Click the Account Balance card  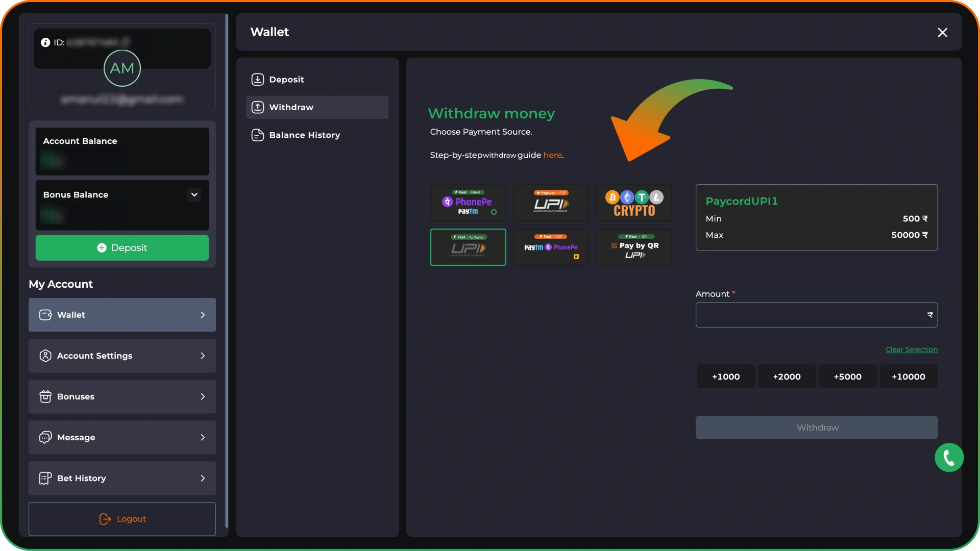click(122, 152)
